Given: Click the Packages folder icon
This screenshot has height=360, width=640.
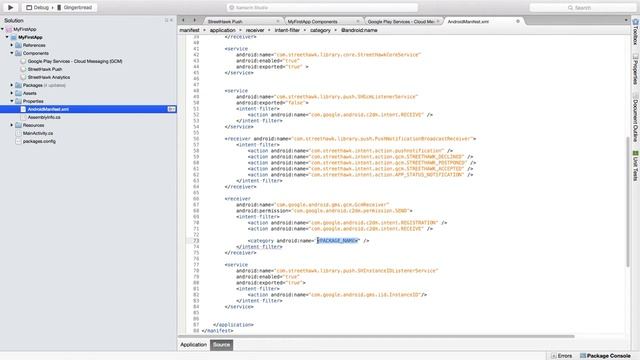Looking at the screenshot, I should click(18, 85).
